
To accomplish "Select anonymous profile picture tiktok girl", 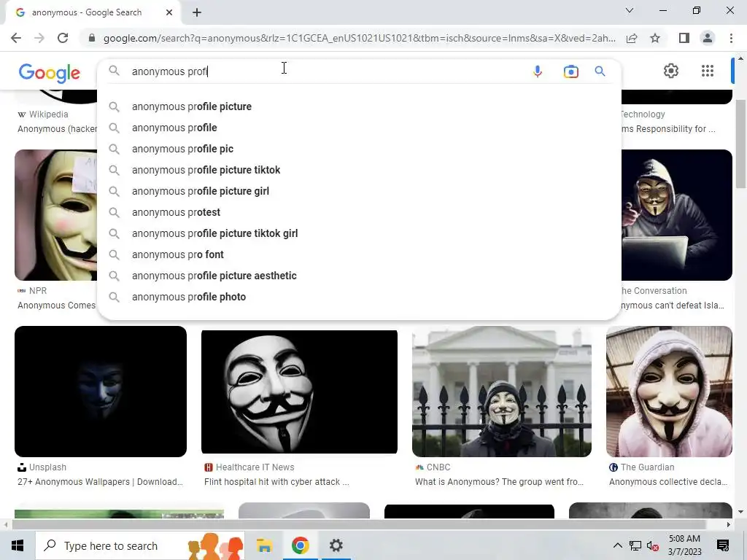I will pyautogui.click(x=215, y=233).
